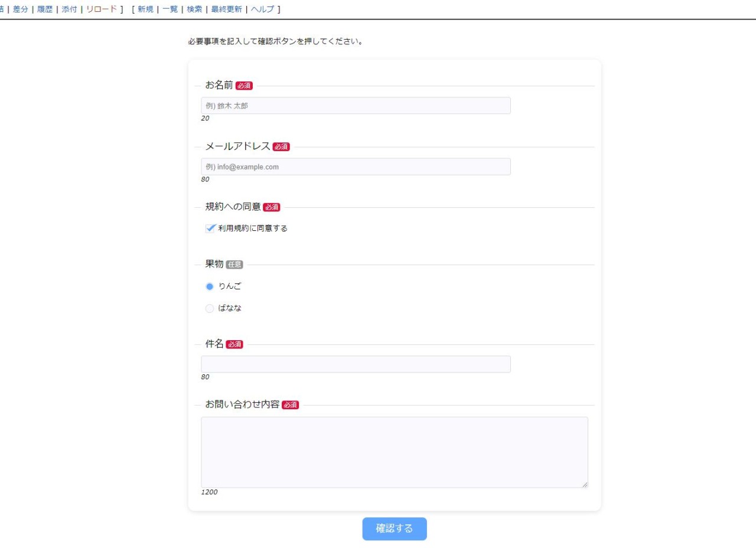The height and width of the screenshot is (548, 756).
Task: Click the 添付 (attach) link
Action: [x=69, y=9]
